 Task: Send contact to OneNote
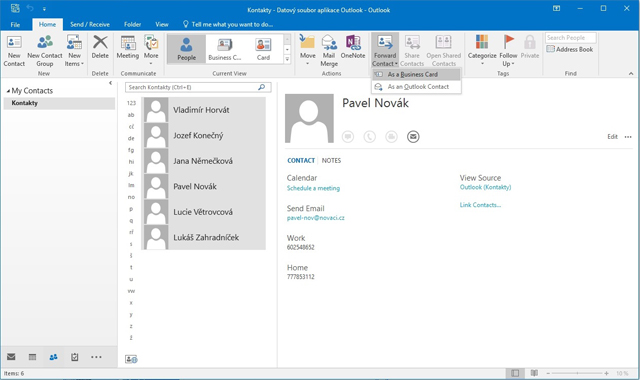pos(353,47)
